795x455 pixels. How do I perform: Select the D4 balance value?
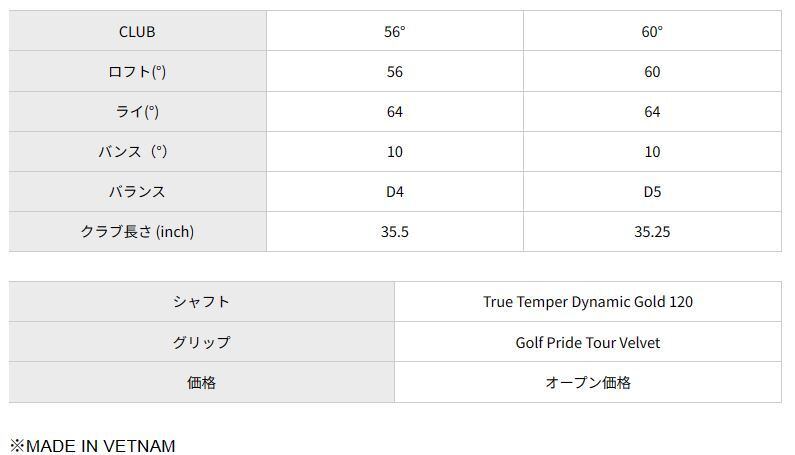pyautogui.click(x=395, y=191)
